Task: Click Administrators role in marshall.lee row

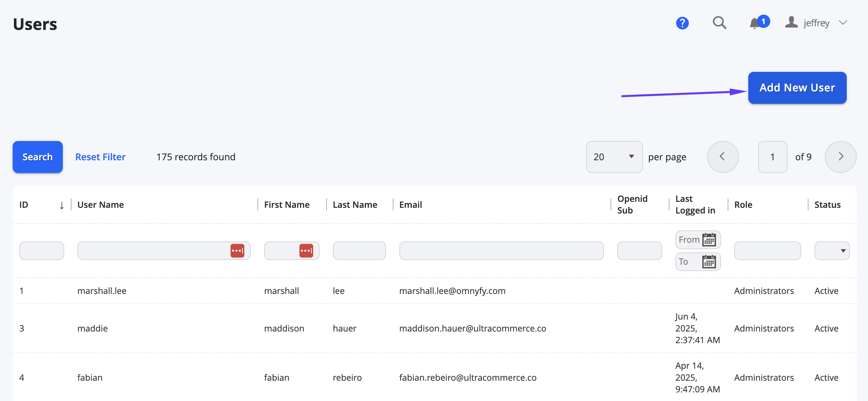Action: pos(764,291)
